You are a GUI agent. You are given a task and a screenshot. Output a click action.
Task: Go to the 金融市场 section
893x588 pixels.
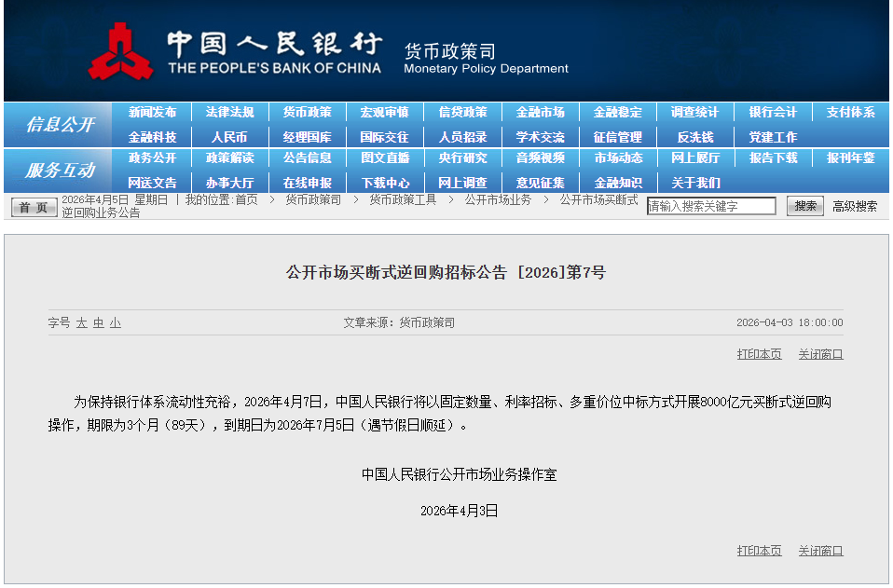click(x=540, y=112)
